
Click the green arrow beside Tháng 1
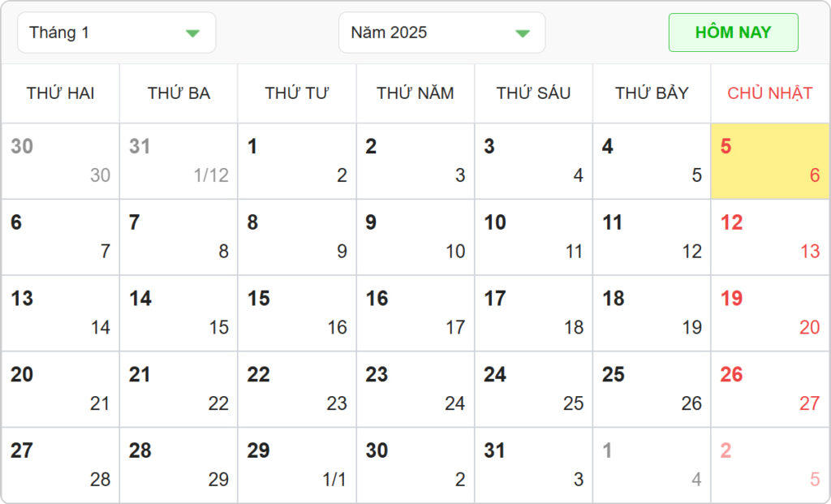pyautogui.click(x=192, y=33)
